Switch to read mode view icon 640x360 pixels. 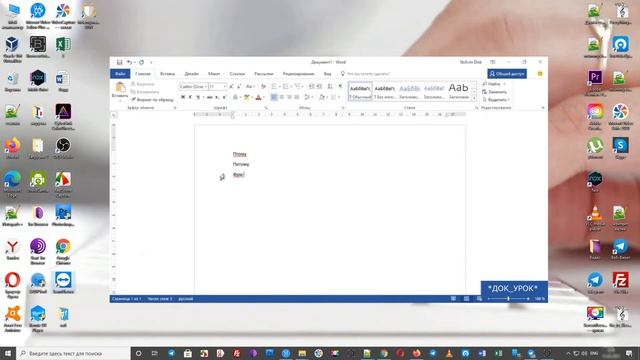(453, 299)
